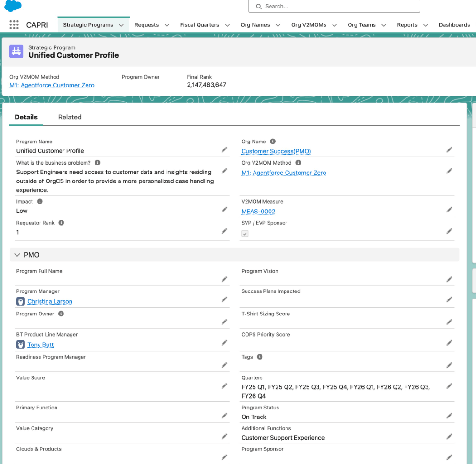Edit Requestor Rank pencil icon
Viewport: 476px width, 464px height.
pyautogui.click(x=224, y=231)
